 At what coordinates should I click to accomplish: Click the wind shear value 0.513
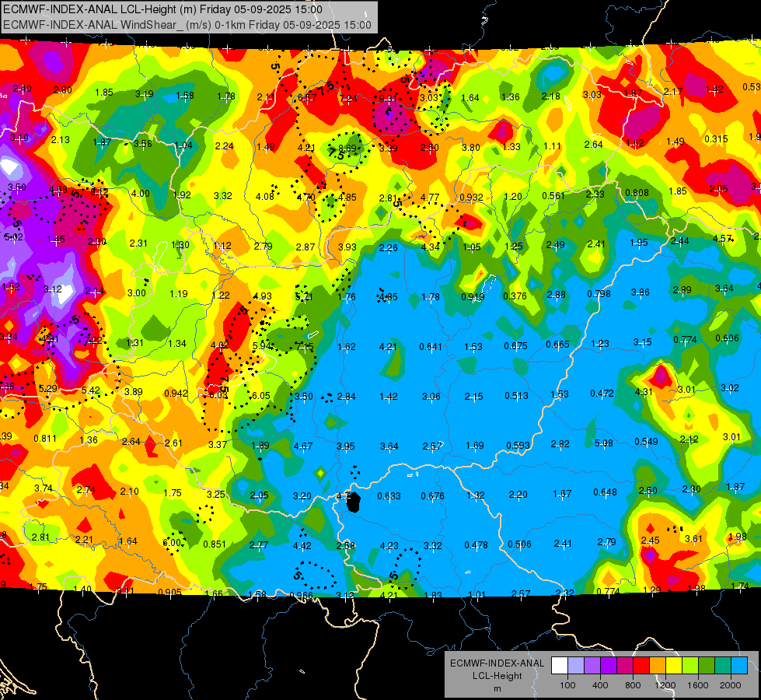[x=516, y=395]
